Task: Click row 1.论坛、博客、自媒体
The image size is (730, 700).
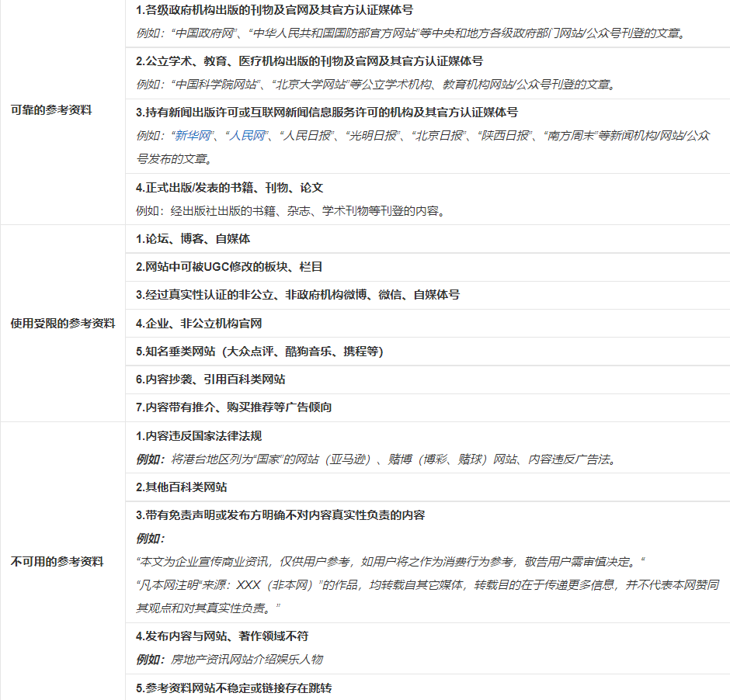Action: [x=427, y=238]
